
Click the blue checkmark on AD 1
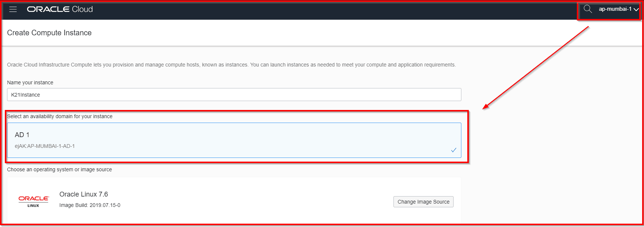(454, 150)
